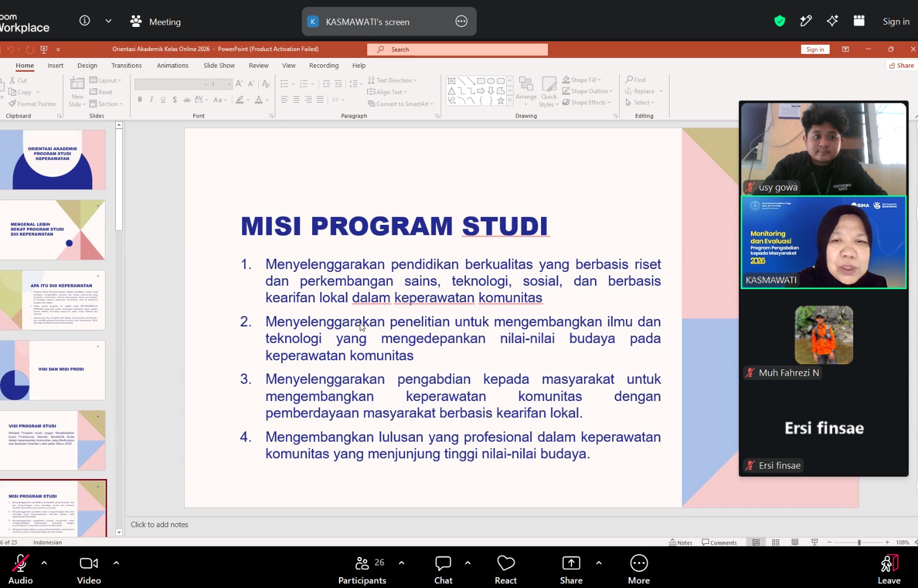Image resolution: width=918 pixels, height=588 pixels.
Task: Open KASMAWATI's screen options ellipsis
Action: [x=461, y=21]
